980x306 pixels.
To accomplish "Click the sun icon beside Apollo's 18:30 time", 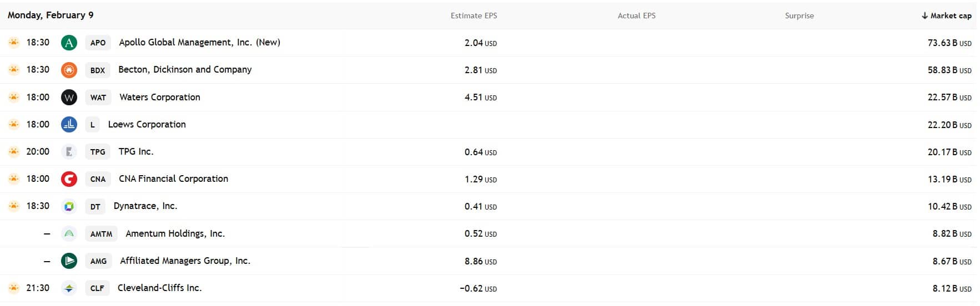I will (14, 42).
